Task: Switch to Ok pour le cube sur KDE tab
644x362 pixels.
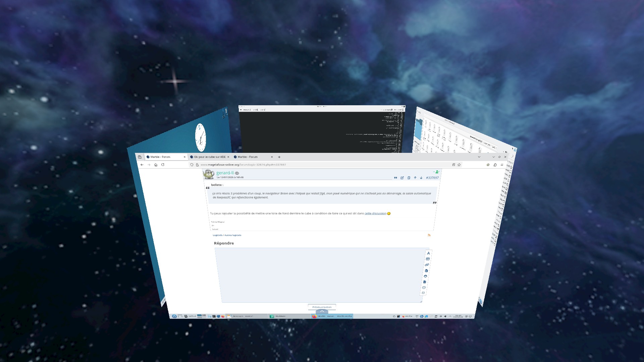Action: 210,157
